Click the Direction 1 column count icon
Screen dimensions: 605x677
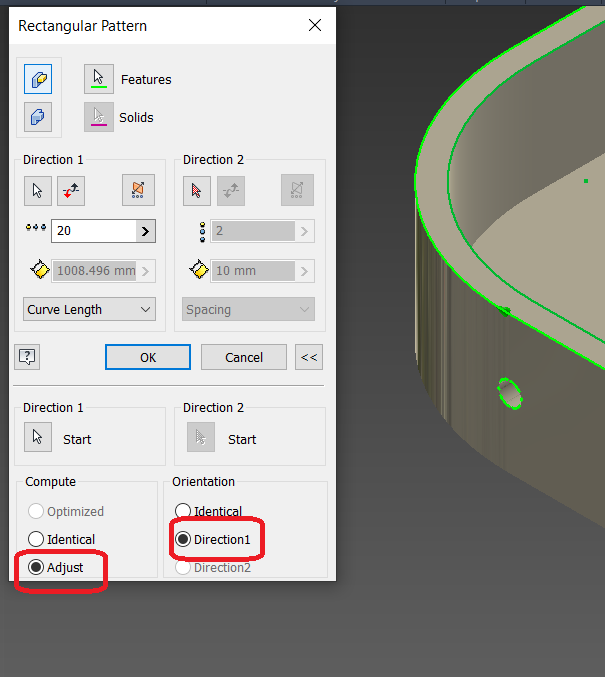36,228
